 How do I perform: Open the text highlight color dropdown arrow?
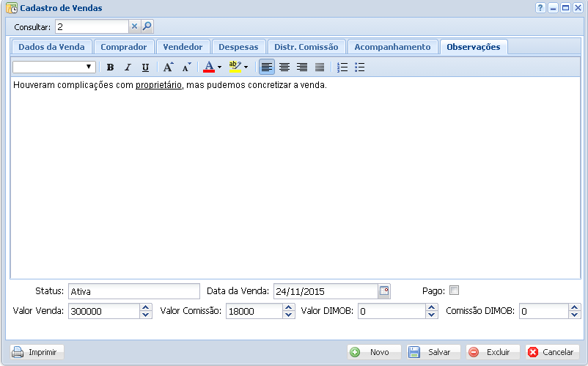[246, 67]
